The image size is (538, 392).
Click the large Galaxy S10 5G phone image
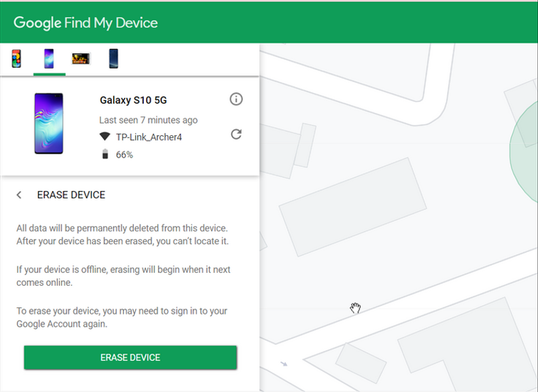[48, 124]
